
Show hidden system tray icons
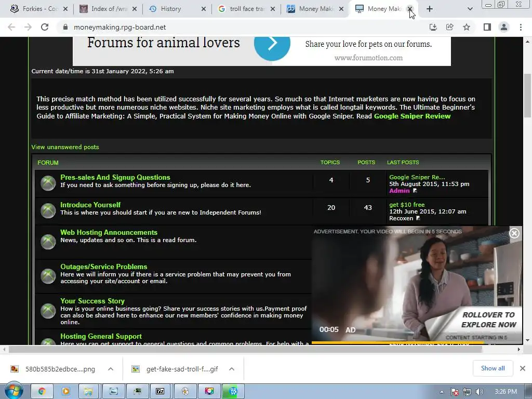(x=442, y=392)
